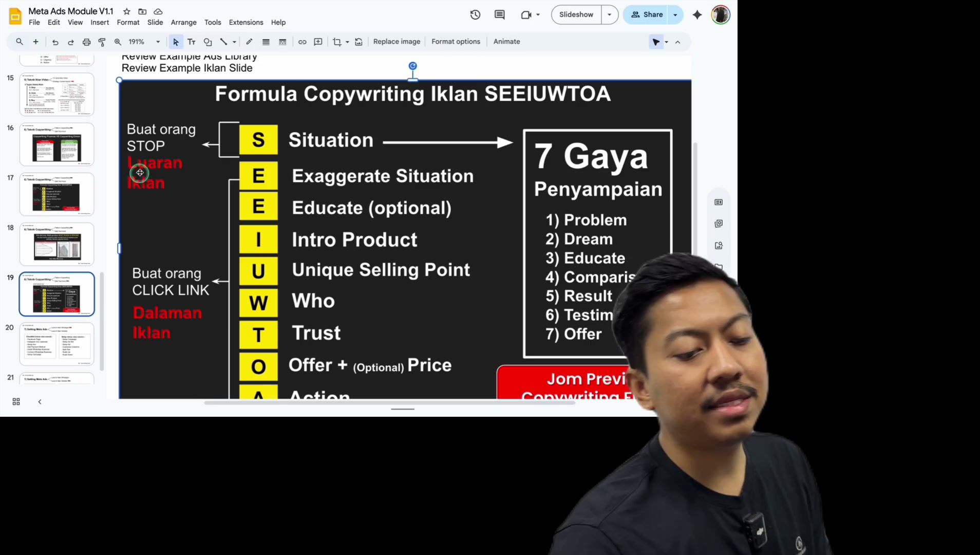Image resolution: width=980 pixels, height=555 pixels.
Task: Open the camera call dropdown arrow
Action: pyautogui.click(x=538, y=15)
